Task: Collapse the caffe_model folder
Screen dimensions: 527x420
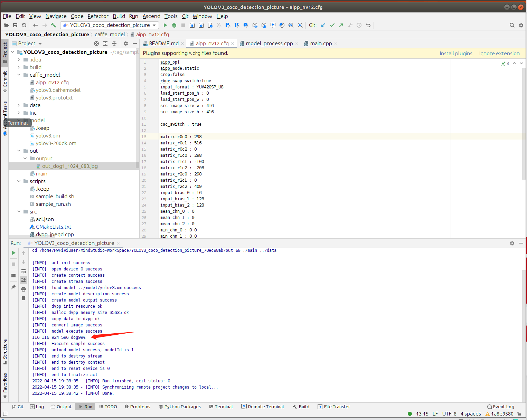Action: pyautogui.click(x=19, y=75)
